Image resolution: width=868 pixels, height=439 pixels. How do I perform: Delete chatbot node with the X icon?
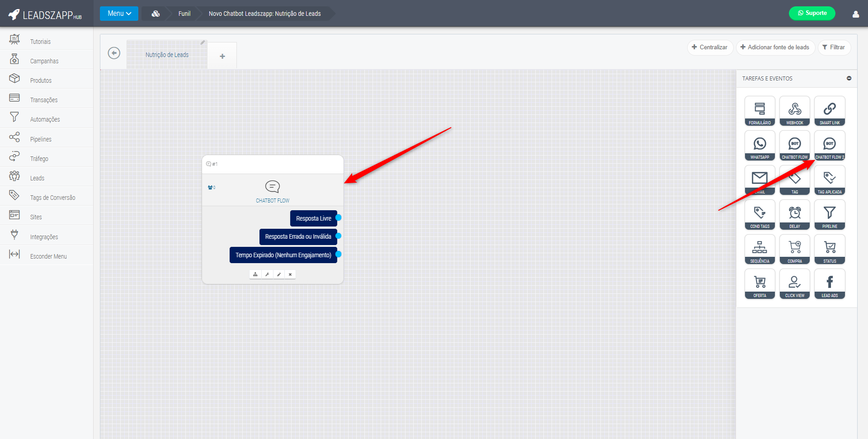290,274
